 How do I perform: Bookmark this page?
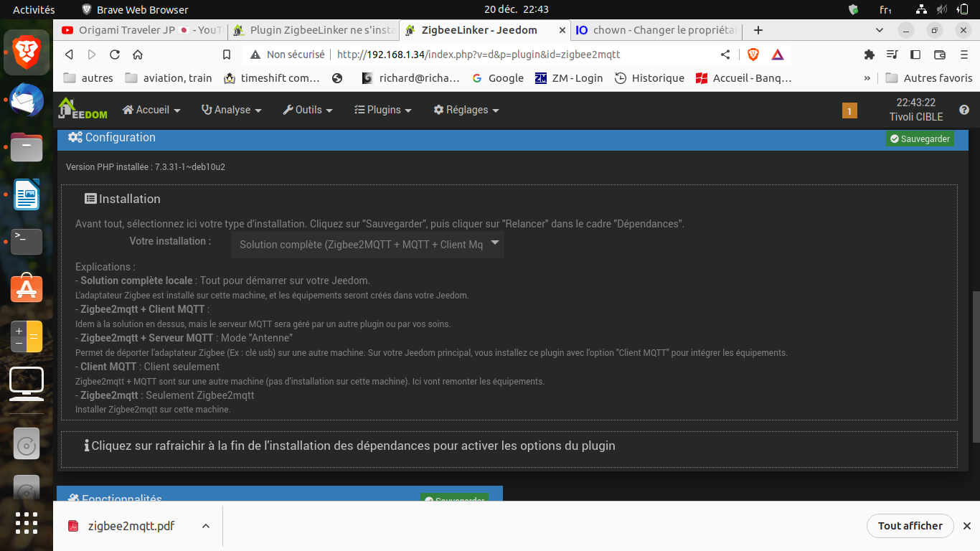(x=227, y=55)
